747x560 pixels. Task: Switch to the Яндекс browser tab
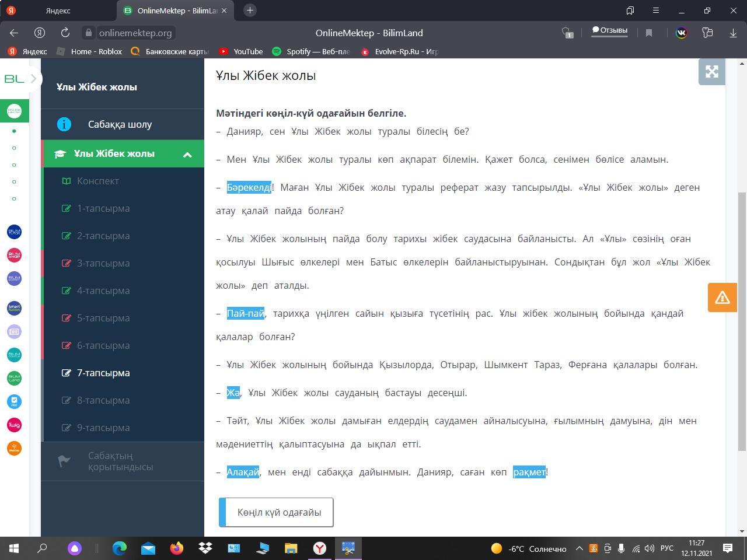(58, 10)
